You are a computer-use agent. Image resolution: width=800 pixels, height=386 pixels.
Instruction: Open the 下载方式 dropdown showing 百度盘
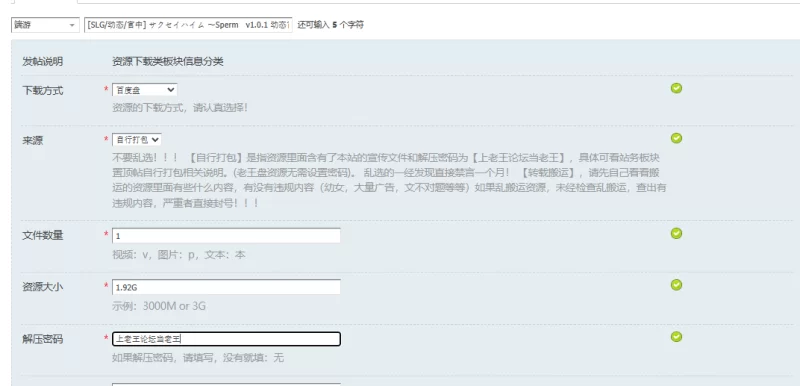144,90
